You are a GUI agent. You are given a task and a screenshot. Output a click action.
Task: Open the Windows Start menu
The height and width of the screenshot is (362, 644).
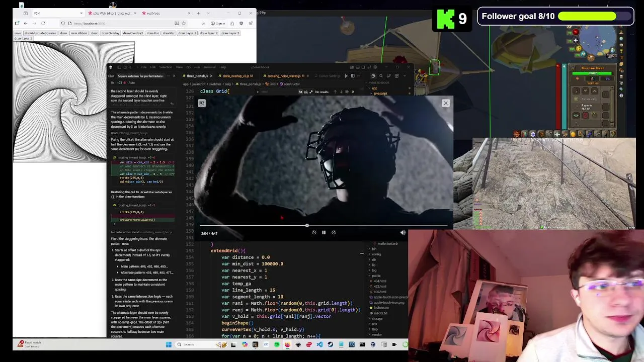coord(169,344)
